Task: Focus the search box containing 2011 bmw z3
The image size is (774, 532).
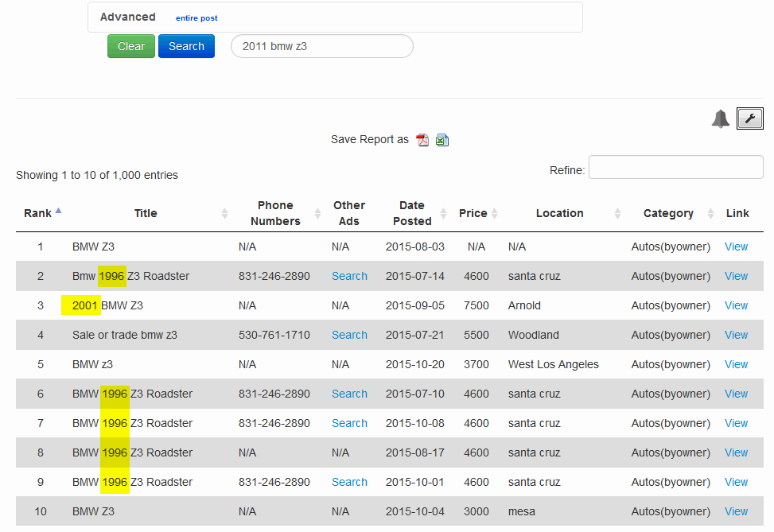Action: [x=322, y=46]
